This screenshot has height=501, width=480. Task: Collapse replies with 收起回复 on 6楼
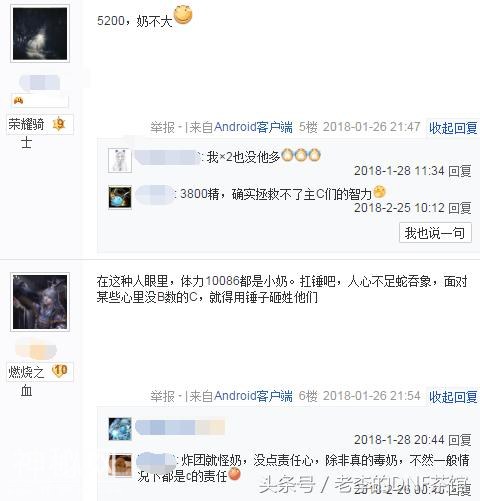point(453,397)
